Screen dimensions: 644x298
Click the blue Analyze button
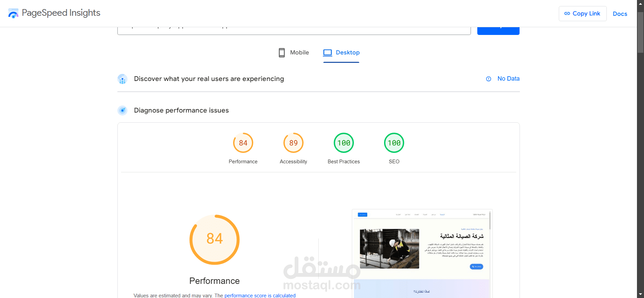(498, 31)
